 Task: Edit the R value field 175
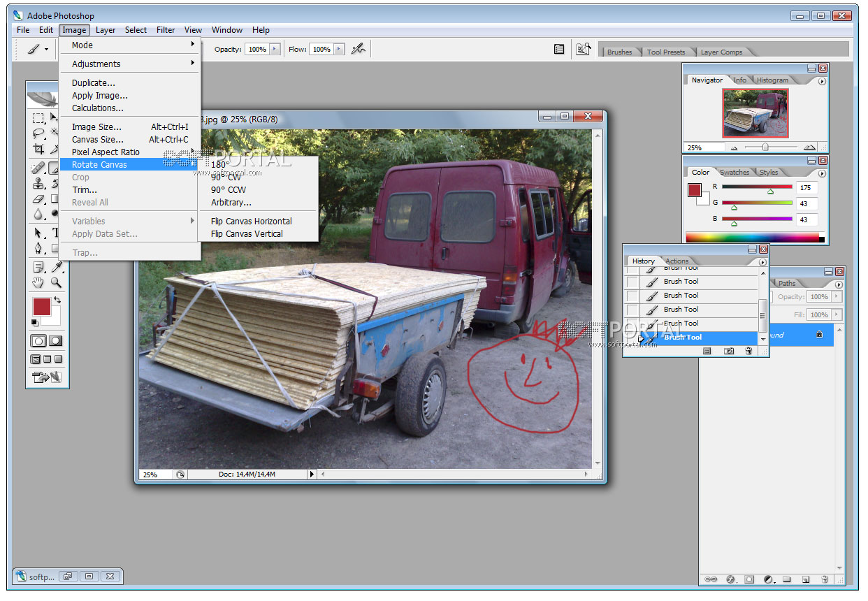pyautogui.click(x=806, y=188)
